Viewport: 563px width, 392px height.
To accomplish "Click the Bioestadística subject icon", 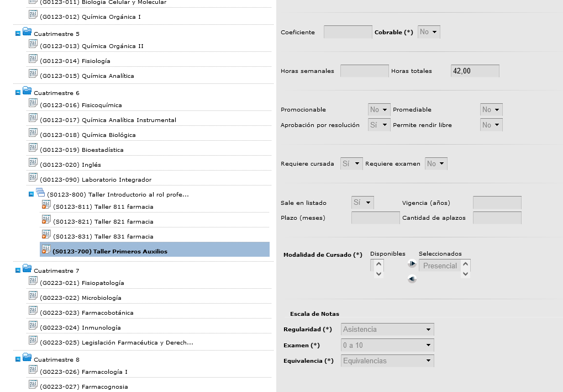I will pos(33,147).
